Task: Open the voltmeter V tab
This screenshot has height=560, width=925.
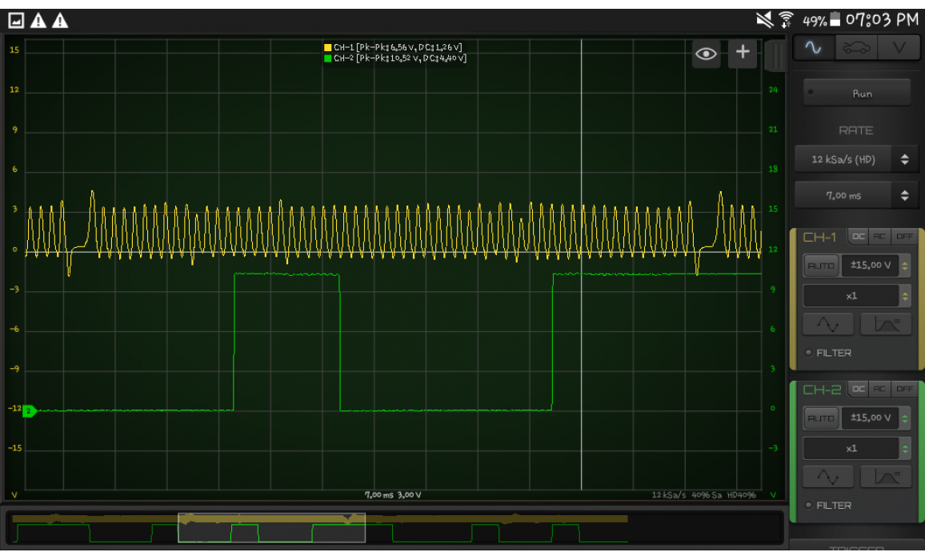Action: tap(899, 48)
